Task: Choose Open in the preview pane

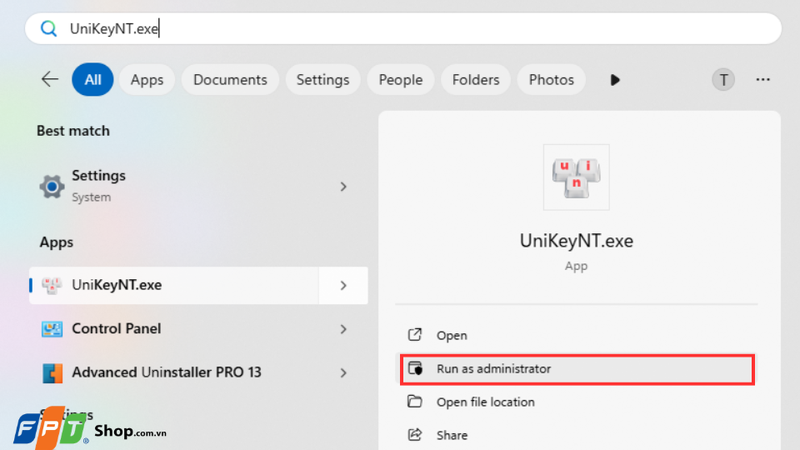Action: click(x=577, y=335)
